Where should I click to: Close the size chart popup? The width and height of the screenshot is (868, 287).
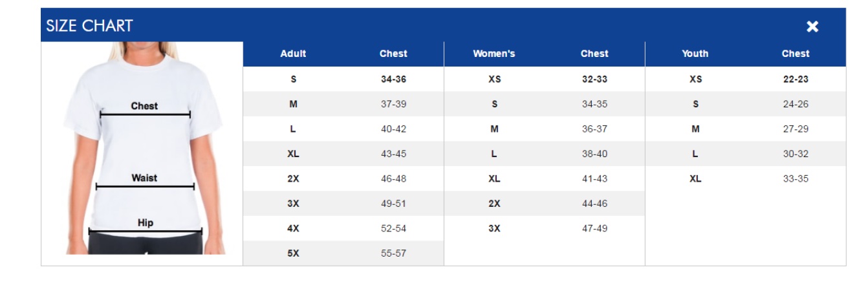[x=812, y=27]
